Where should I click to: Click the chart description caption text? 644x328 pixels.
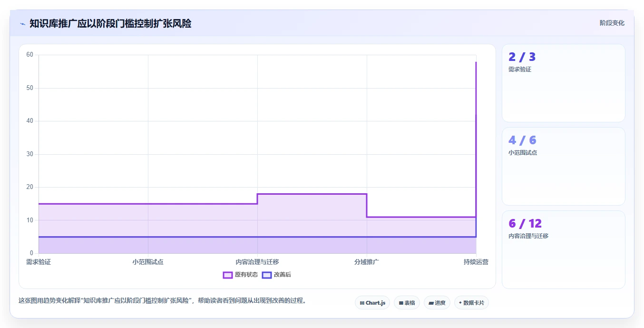point(162,300)
